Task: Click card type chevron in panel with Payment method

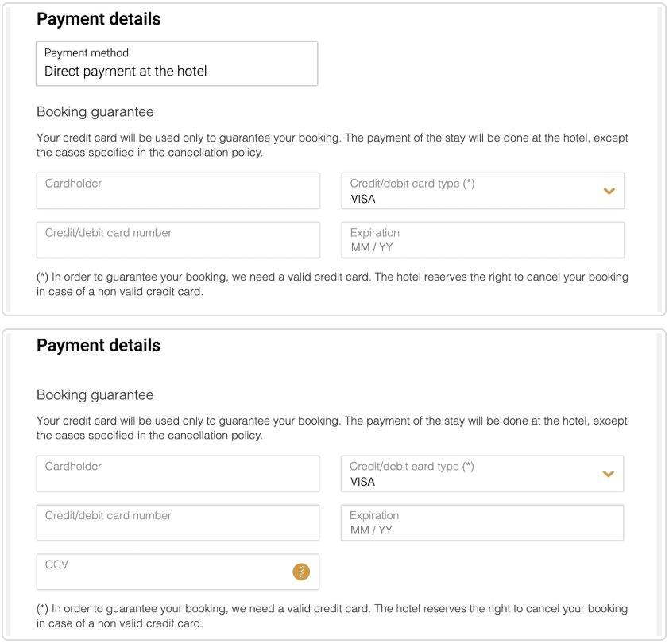Action: coord(609,191)
